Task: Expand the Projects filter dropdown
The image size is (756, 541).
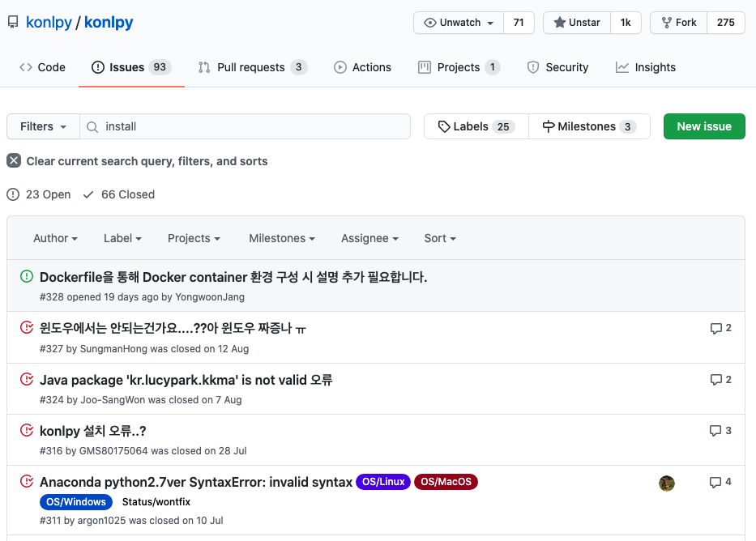Action: click(x=194, y=238)
